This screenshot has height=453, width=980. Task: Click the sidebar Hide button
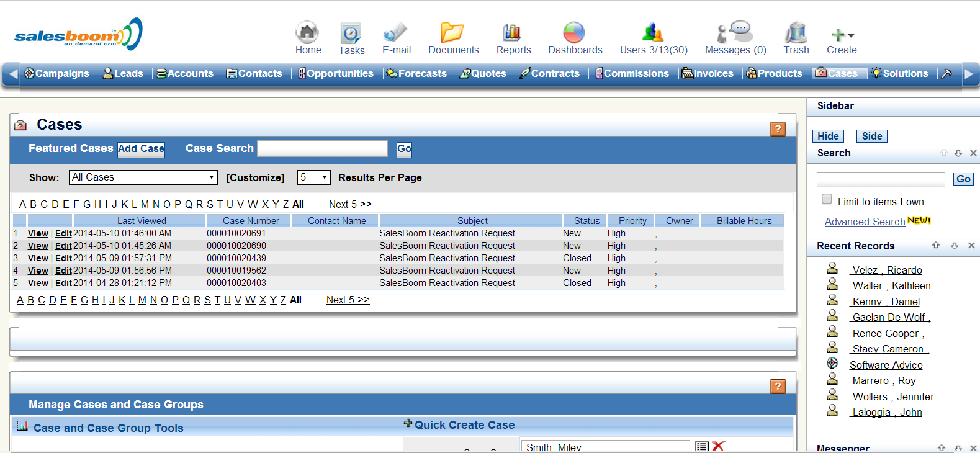pos(828,136)
